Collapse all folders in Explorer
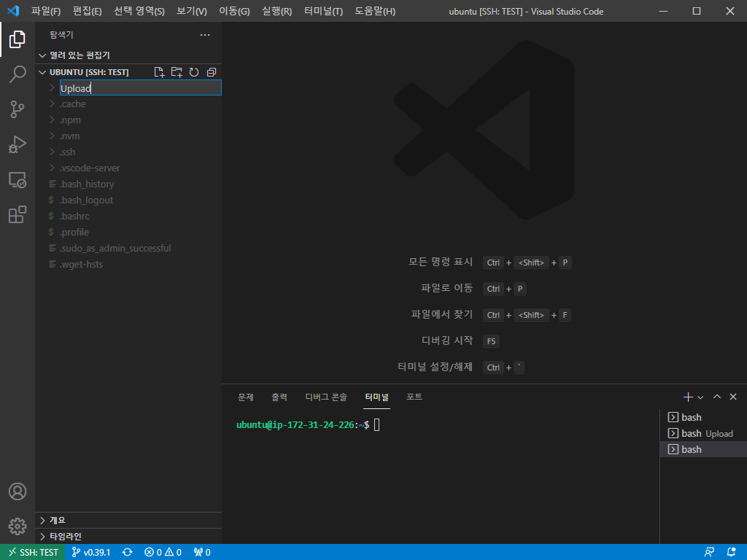Image resolution: width=747 pixels, height=560 pixels. pyautogui.click(x=212, y=72)
